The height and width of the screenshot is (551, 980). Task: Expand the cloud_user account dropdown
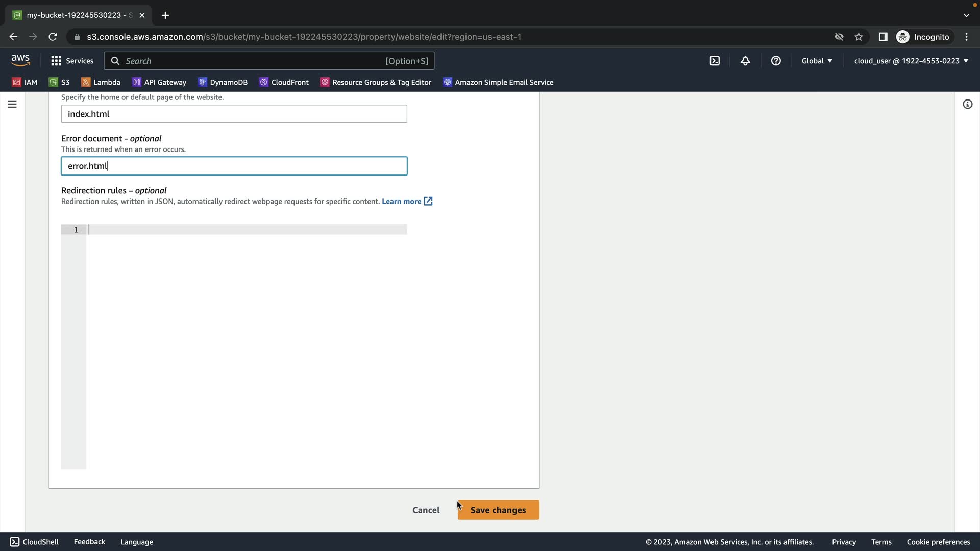pos(911,61)
